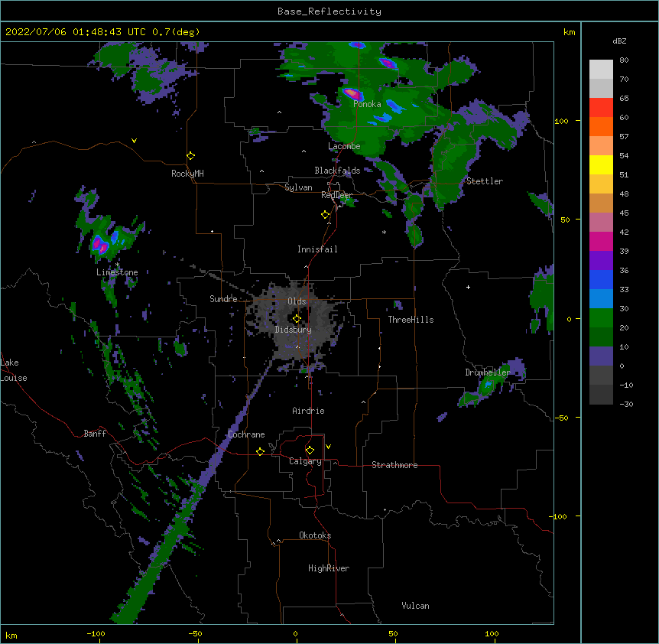Click the 42 value in dBZ legend
Viewport: 659px width, 644px height.
[624, 232]
